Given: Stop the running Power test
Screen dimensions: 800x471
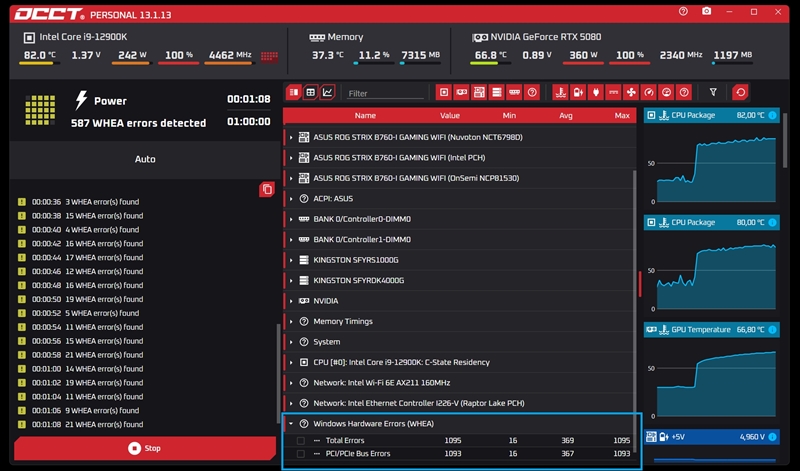Looking at the screenshot, I should [x=145, y=448].
